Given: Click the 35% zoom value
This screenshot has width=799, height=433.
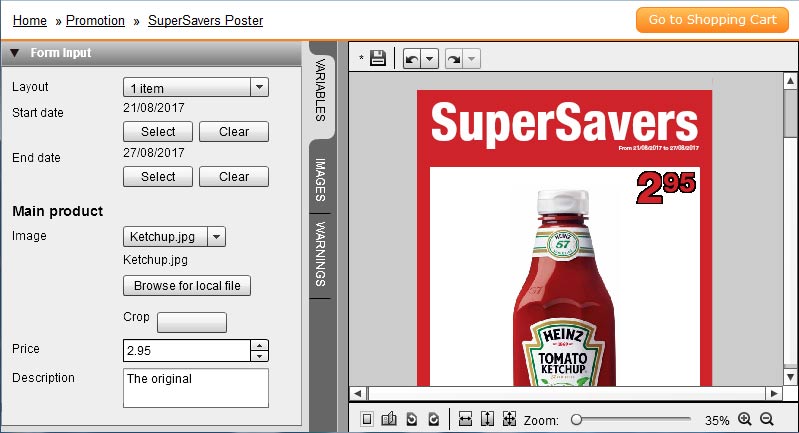Looking at the screenshot, I should coord(716,420).
